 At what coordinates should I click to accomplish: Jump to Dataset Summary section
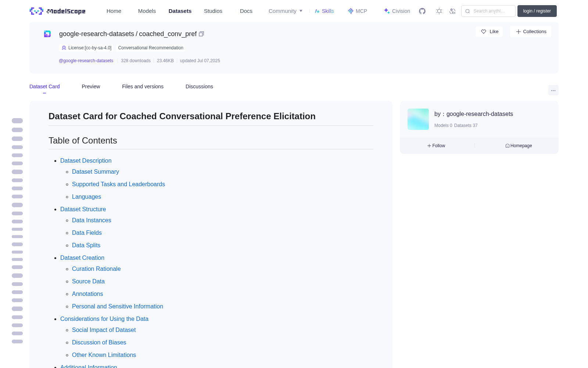(96, 172)
